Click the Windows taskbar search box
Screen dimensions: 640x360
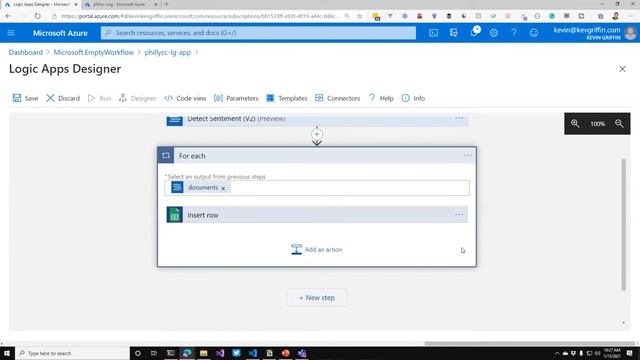tap(73, 353)
